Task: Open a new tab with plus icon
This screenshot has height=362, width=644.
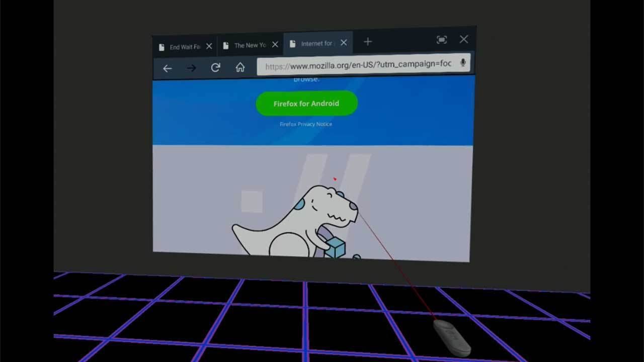Action: (x=368, y=42)
